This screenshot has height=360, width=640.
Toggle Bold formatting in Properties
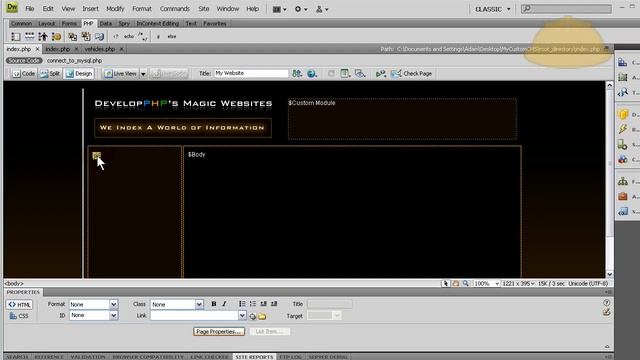(213, 304)
